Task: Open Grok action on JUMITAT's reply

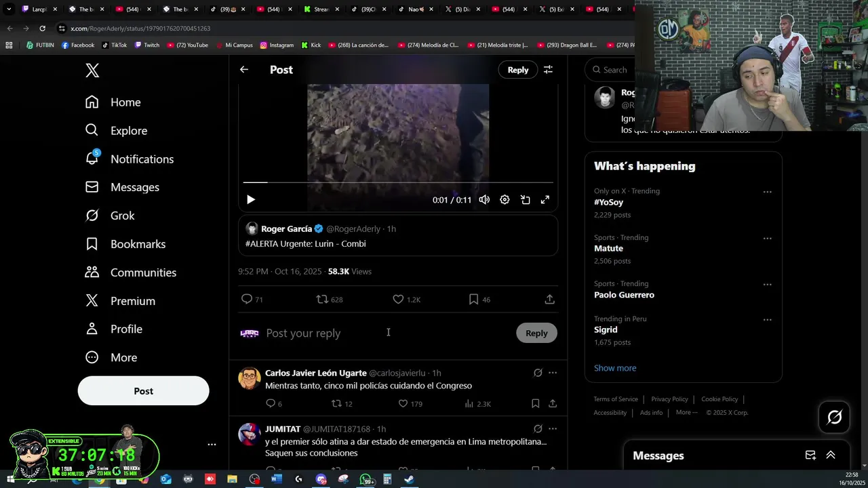Action: (538, 429)
